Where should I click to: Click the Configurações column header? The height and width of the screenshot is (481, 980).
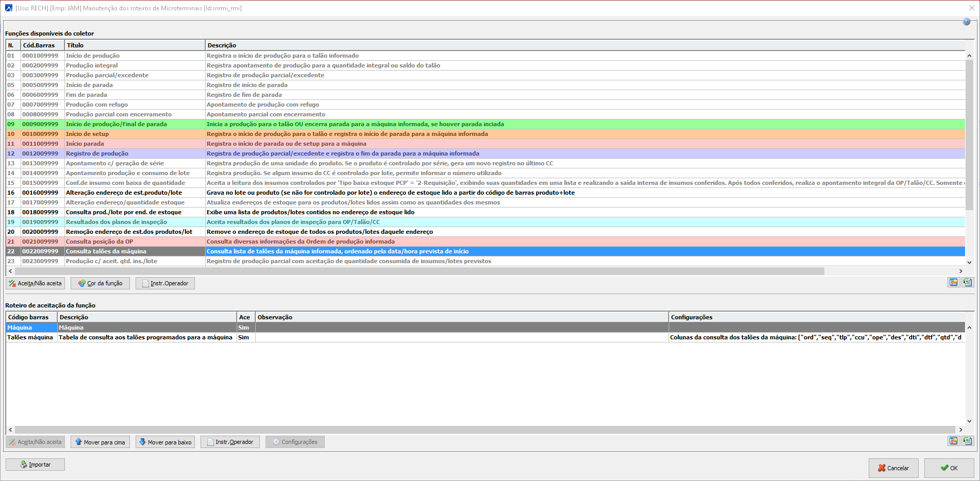coord(817,317)
